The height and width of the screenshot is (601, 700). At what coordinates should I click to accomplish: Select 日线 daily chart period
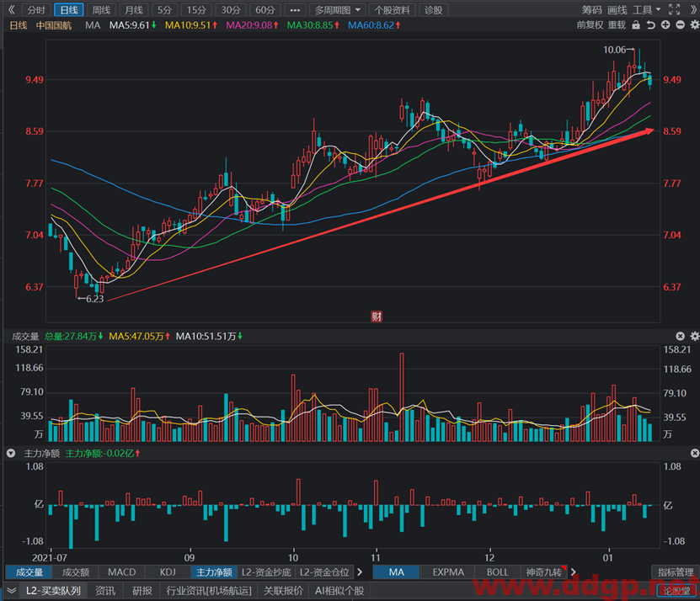tap(69, 10)
